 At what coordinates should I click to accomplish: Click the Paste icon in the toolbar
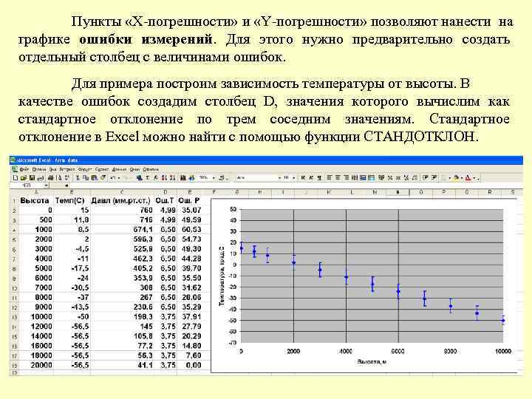tap(94, 178)
